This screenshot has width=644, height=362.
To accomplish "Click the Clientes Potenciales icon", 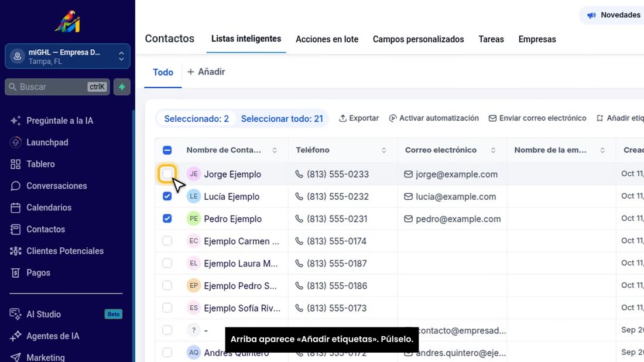I will (16, 251).
